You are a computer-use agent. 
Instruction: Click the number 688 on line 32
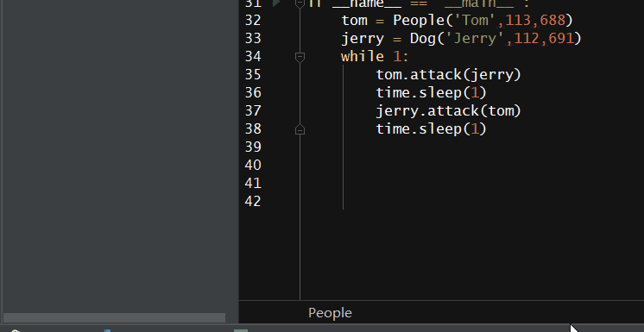tap(552, 20)
